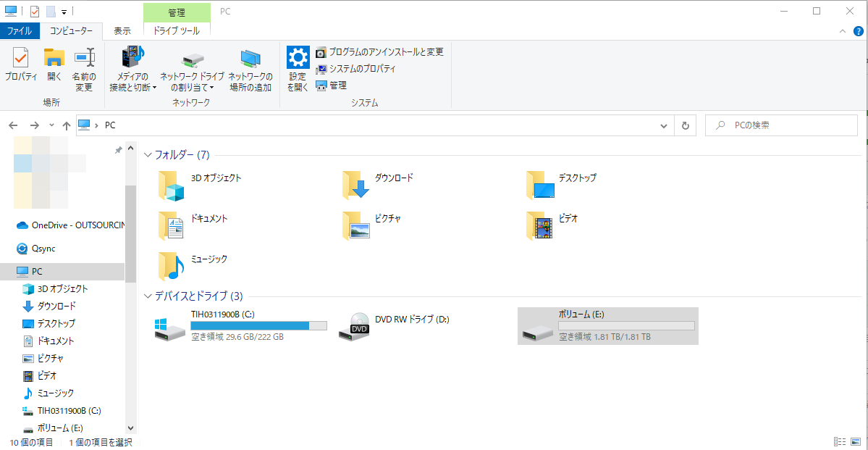Open the ダウンロード folder icon
This screenshot has height=450, width=868.
pyautogui.click(x=356, y=186)
